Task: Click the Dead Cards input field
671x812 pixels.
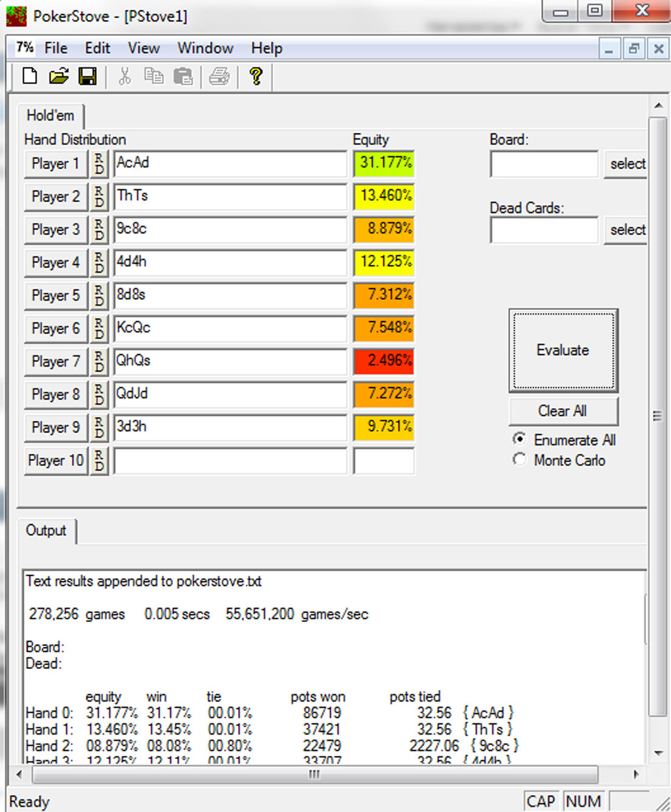Action: click(x=544, y=230)
